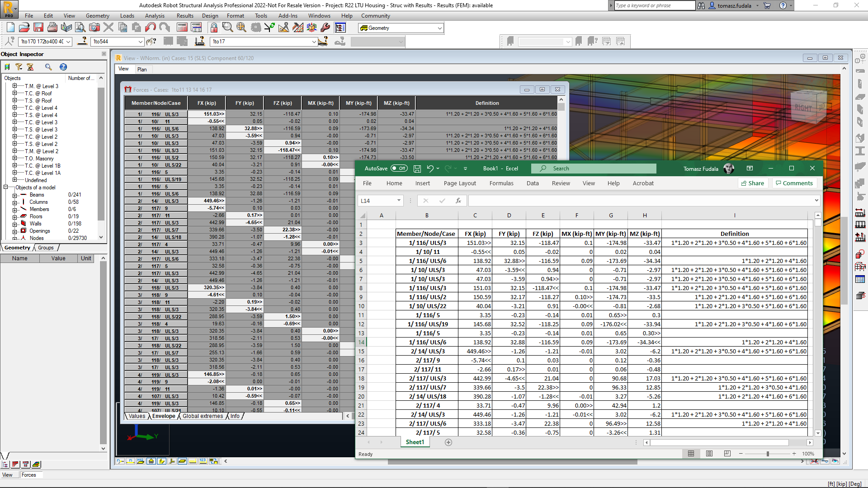
Task: Open the Excel Name Box dropdown
Action: [x=399, y=201]
